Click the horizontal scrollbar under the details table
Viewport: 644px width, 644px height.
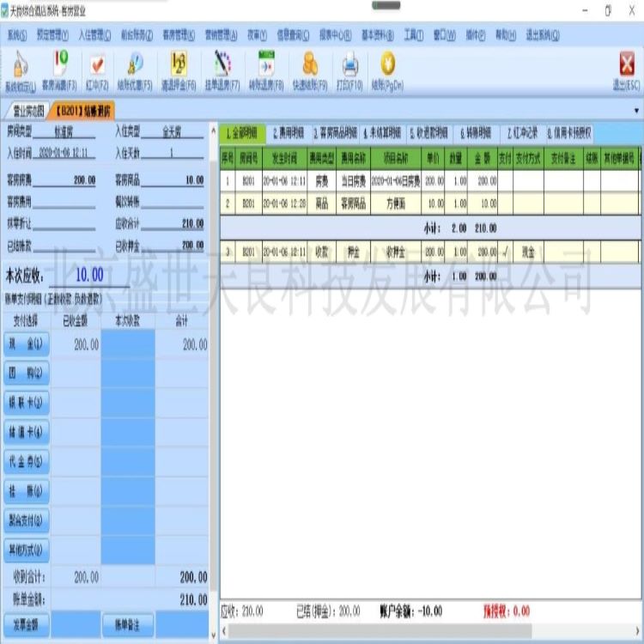tap(380, 630)
